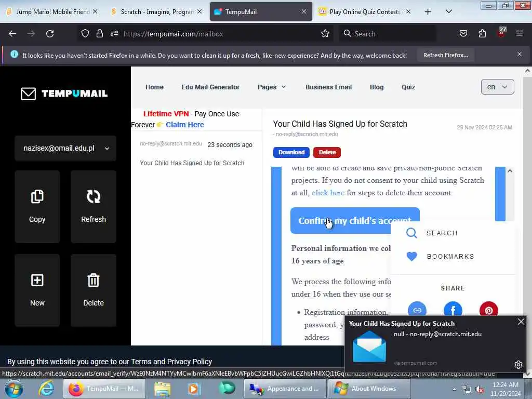Click the Refresh mailbox tile
532x399 pixels.
click(x=94, y=207)
